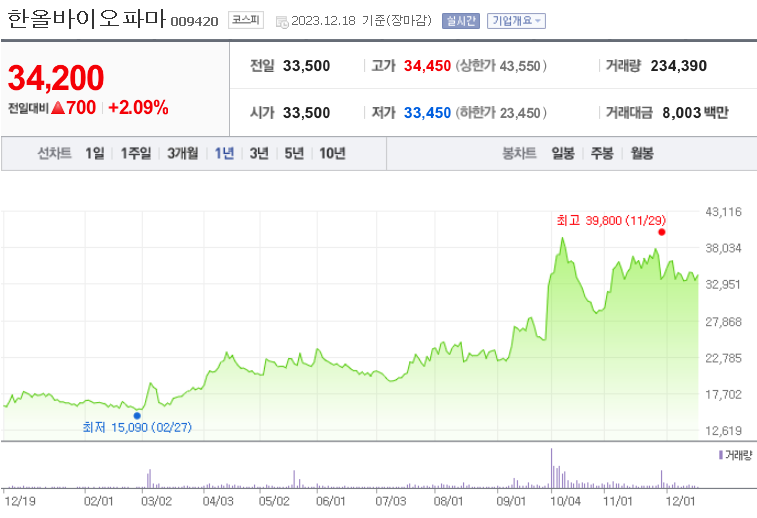Click the 봉차트 label
Viewport: 757px width, 518px height.
pyautogui.click(x=519, y=154)
